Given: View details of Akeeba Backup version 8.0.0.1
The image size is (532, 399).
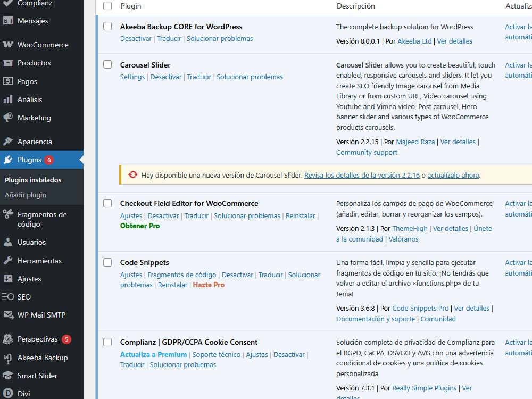Looking at the screenshot, I should 455,41.
